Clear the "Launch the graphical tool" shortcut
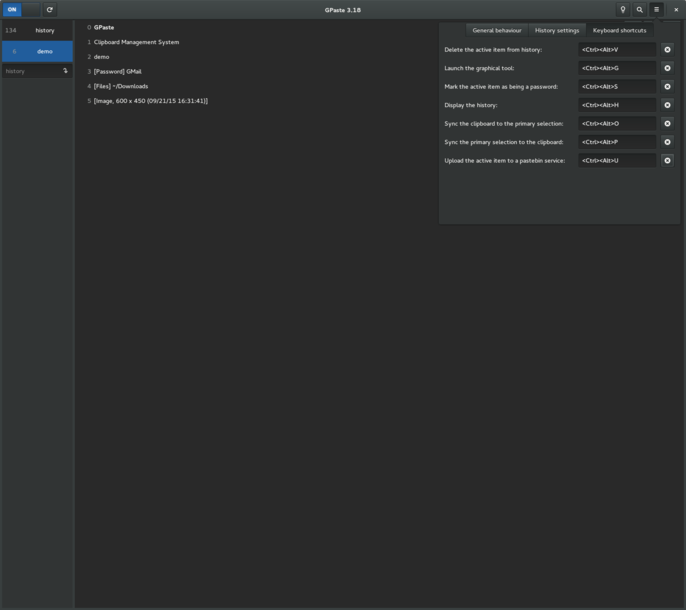Screen dimensions: 686x610 coord(667,68)
